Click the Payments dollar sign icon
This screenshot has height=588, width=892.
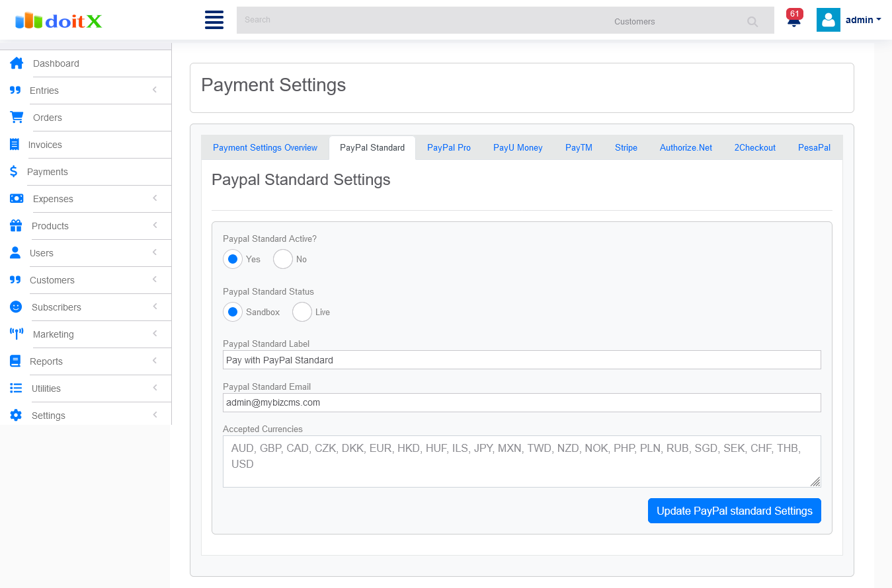13,172
